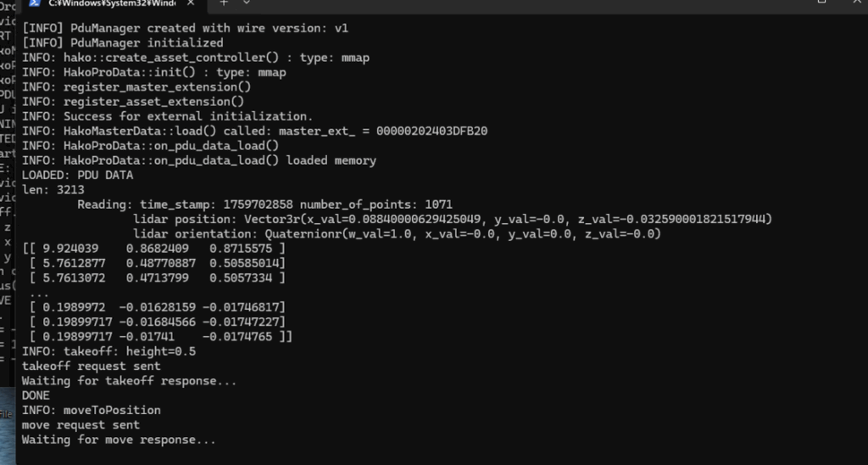Screen dimensions: 868x465
Task: Open a new terminal tab with plus button
Action: pos(225,3)
